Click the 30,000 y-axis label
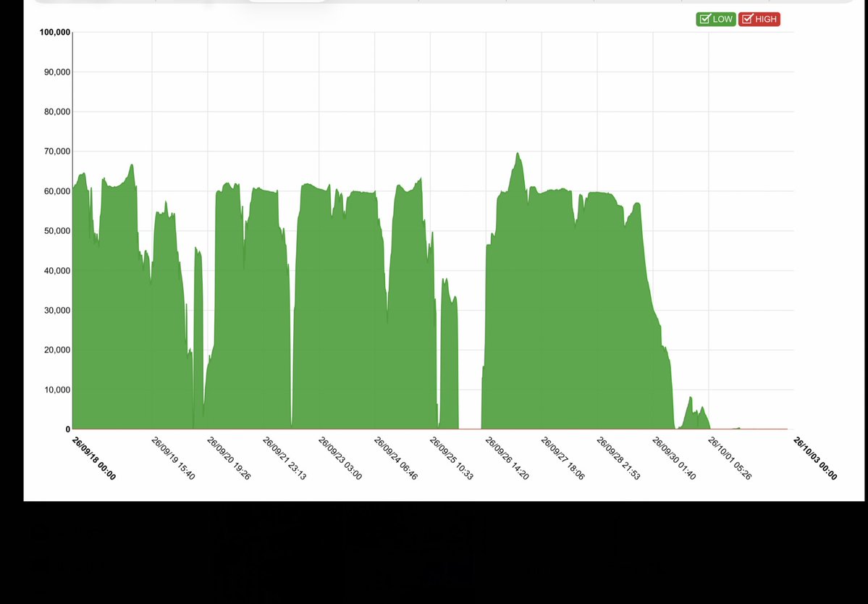Viewport: 868px width, 604px height. [x=57, y=310]
